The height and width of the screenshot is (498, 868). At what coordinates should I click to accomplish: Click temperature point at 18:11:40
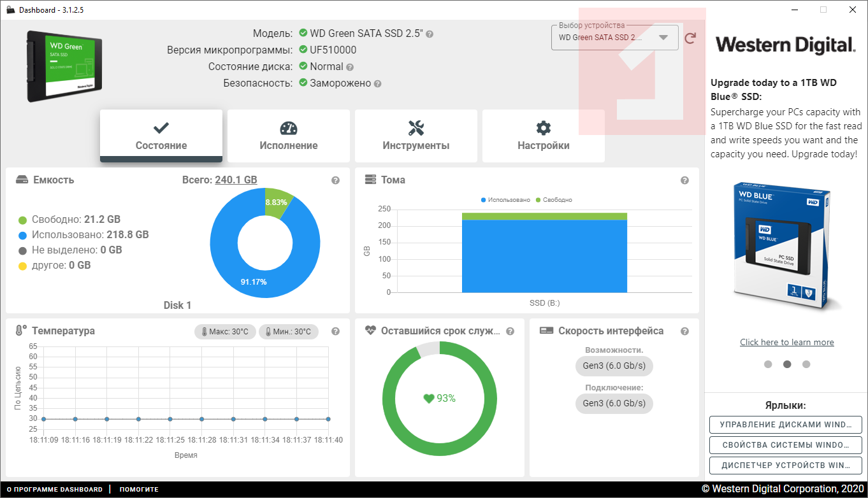[x=328, y=419]
